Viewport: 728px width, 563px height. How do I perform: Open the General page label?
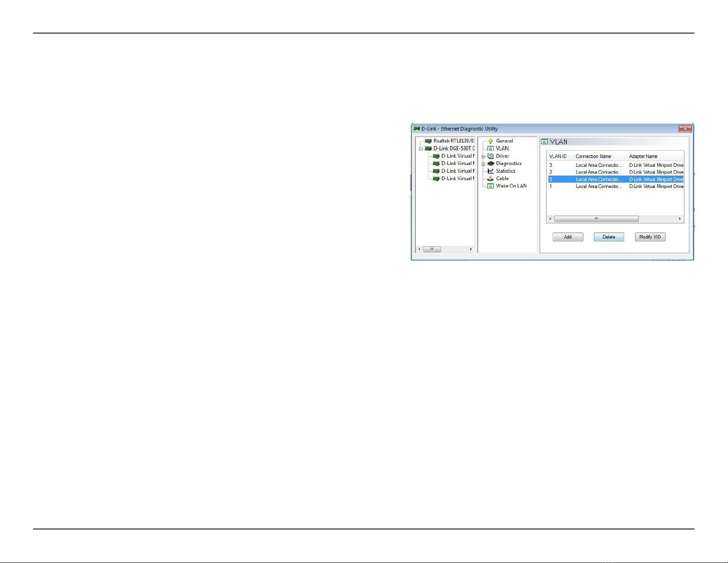pyautogui.click(x=504, y=141)
